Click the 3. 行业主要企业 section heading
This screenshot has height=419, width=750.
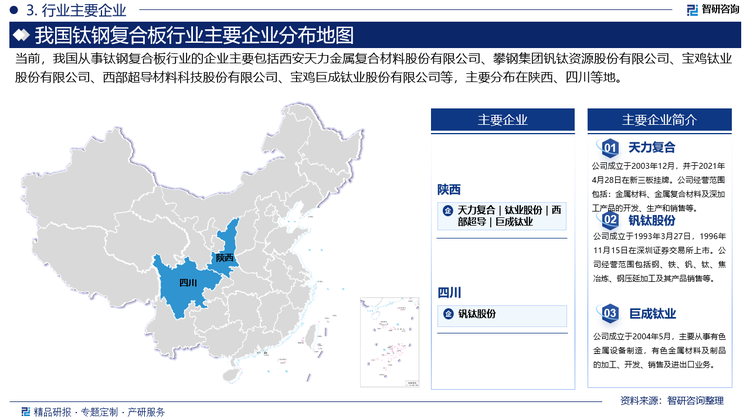click(x=76, y=10)
